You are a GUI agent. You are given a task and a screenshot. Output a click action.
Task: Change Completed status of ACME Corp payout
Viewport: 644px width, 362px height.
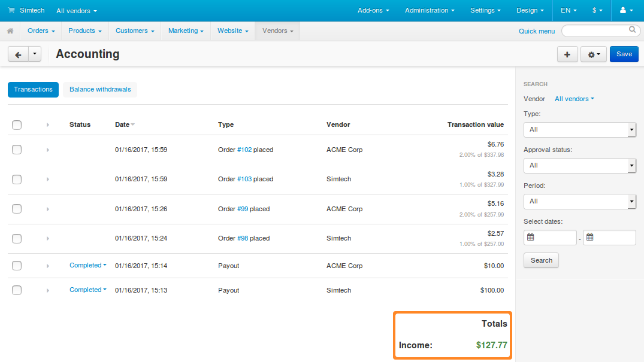pyautogui.click(x=88, y=266)
